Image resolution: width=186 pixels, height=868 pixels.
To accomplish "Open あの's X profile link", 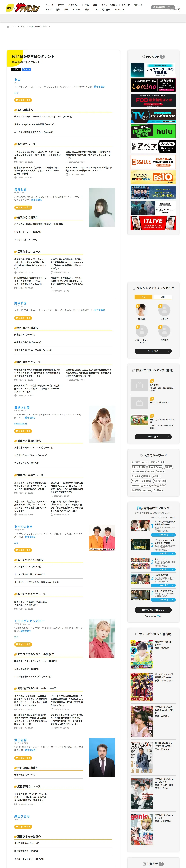I will (x=16, y=93).
